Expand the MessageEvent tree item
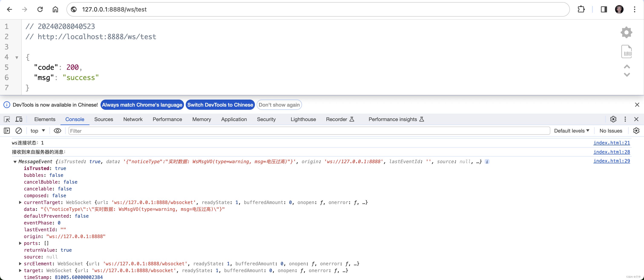The width and height of the screenshot is (644, 280). pyautogui.click(x=15, y=161)
